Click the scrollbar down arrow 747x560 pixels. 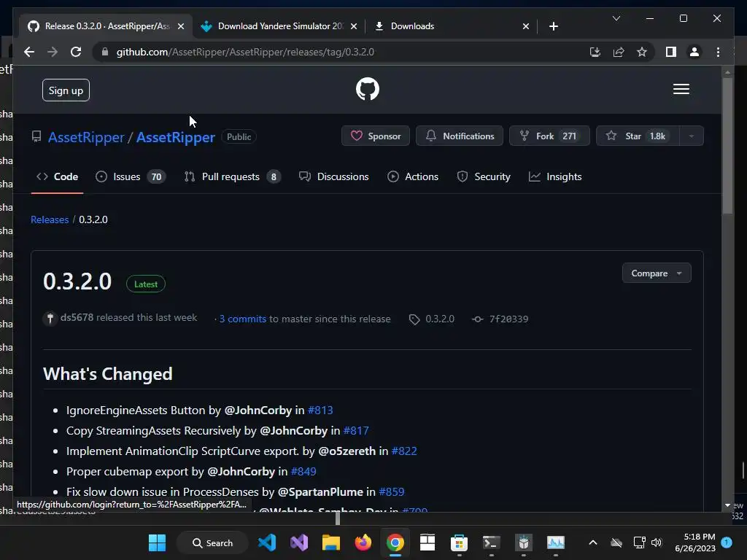[727, 505]
